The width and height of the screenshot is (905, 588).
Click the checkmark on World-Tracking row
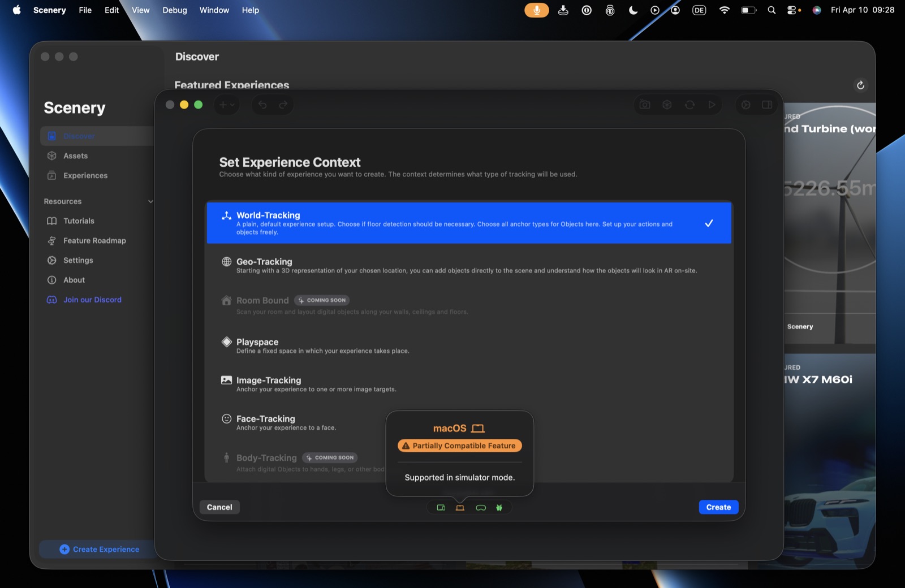coord(709,223)
